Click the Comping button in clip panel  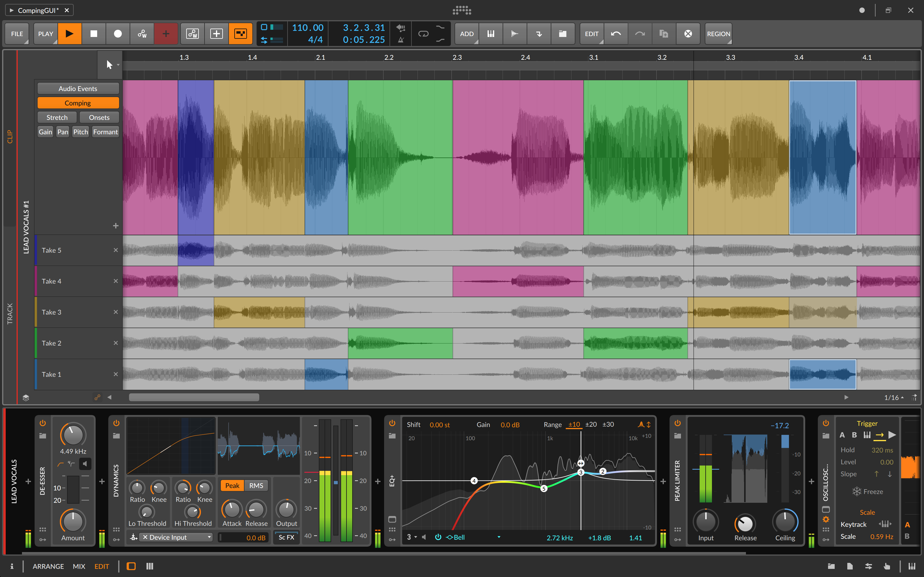pos(78,102)
